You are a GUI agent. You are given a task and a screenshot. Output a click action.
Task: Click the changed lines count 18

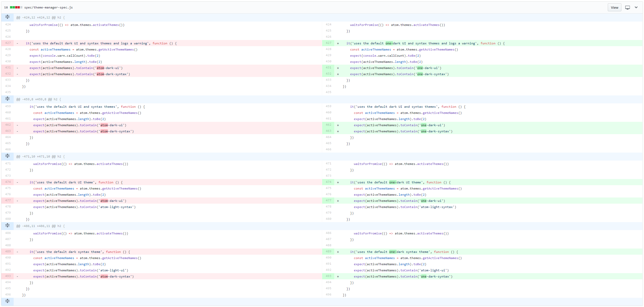tap(6, 7)
